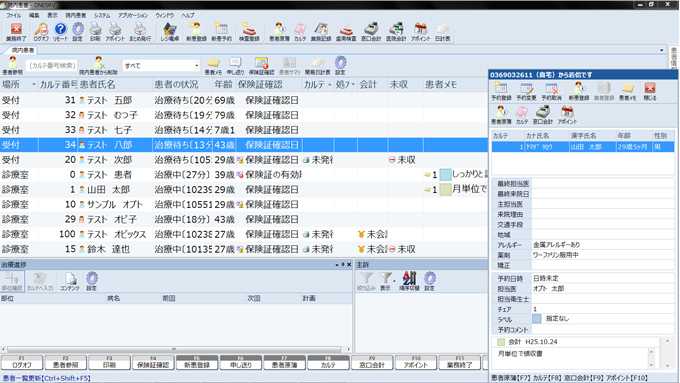Open the すべて filter combo box

[161, 65]
